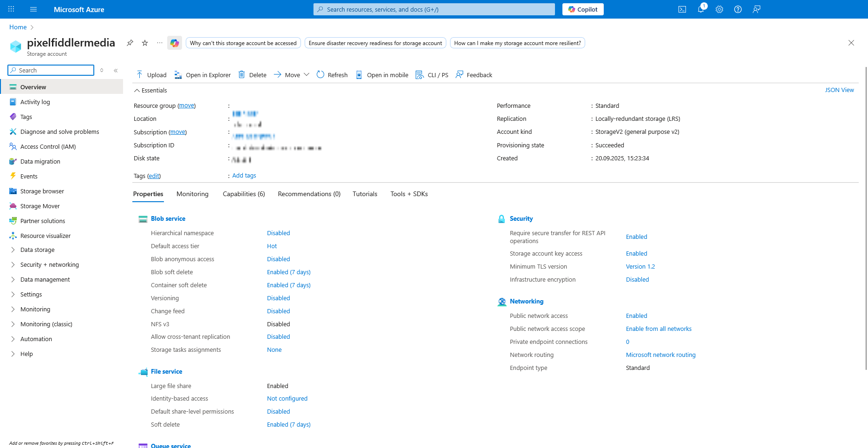
Task: Open the Move dropdown menu
Action: (x=292, y=75)
